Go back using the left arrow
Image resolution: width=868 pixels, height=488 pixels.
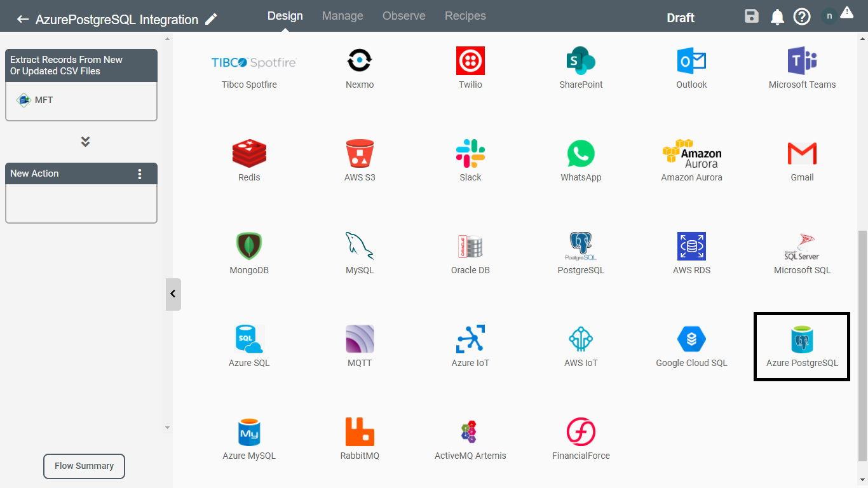click(23, 20)
